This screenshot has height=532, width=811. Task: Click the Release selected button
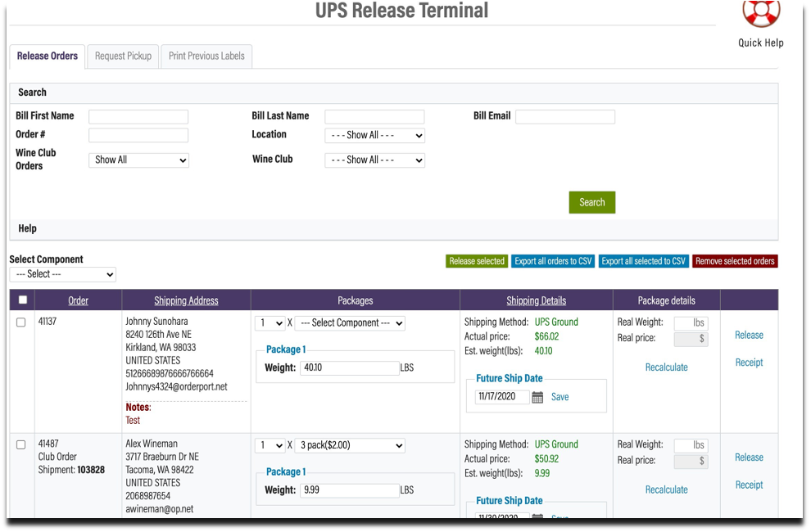pyautogui.click(x=476, y=262)
